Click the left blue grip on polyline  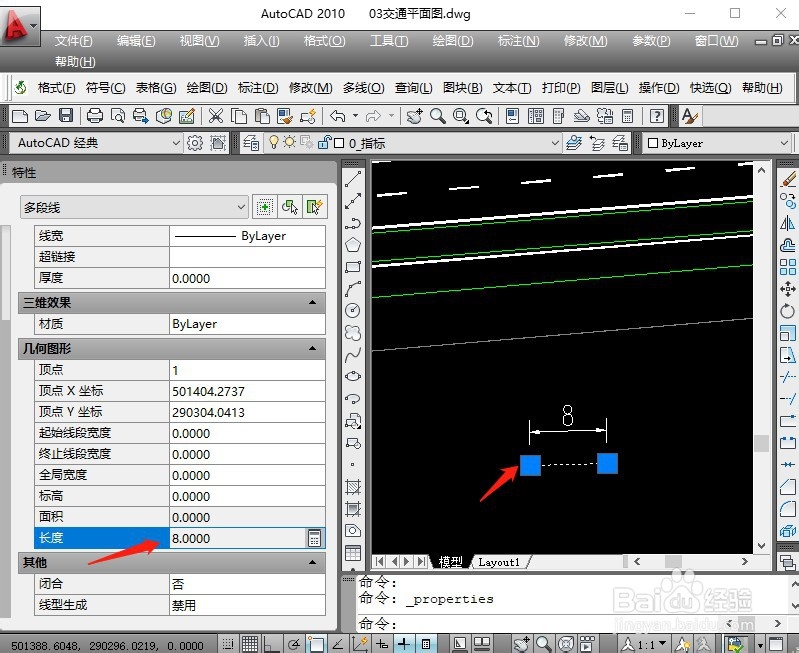click(x=530, y=465)
